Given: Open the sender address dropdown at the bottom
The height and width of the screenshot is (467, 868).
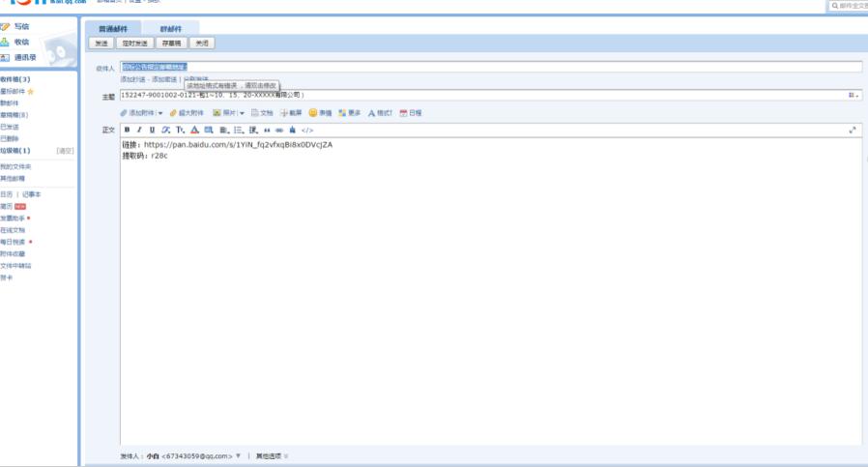Looking at the screenshot, I should click(x=238, y=456).
